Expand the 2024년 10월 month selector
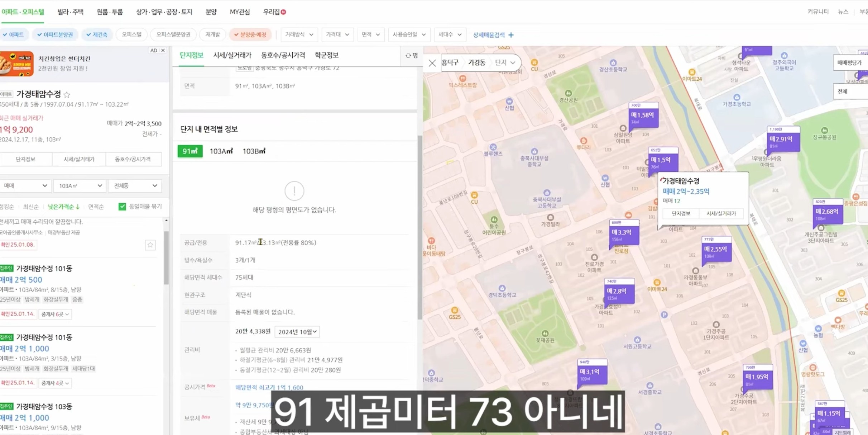 [x=297, y=332]
